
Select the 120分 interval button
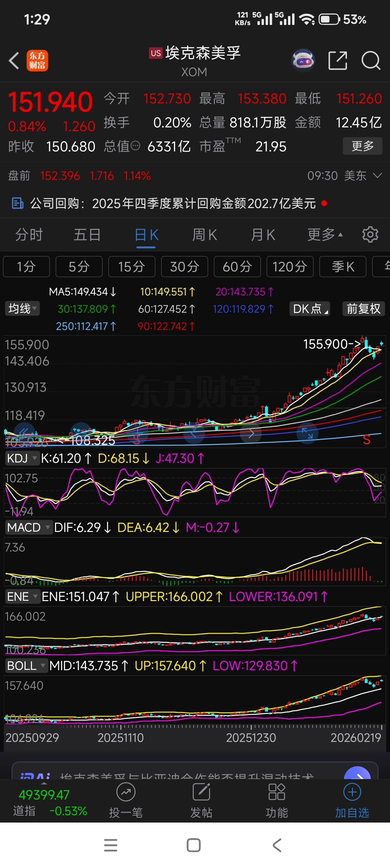coord(290,267)
